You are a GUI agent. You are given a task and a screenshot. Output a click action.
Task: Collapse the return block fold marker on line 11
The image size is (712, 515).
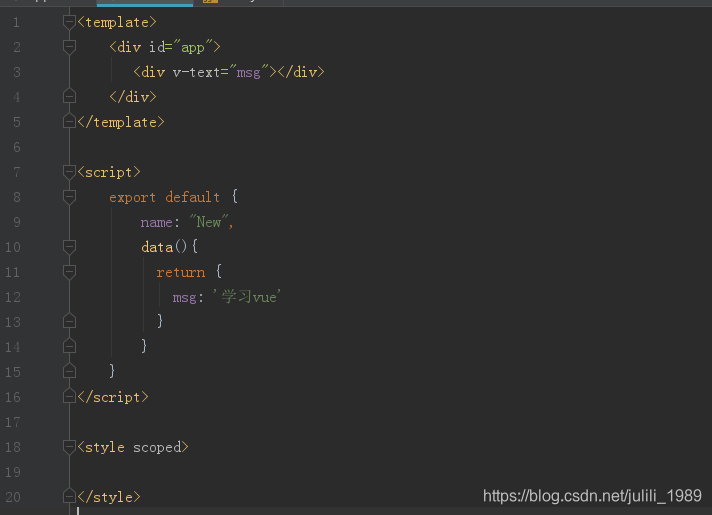point(69,272)
